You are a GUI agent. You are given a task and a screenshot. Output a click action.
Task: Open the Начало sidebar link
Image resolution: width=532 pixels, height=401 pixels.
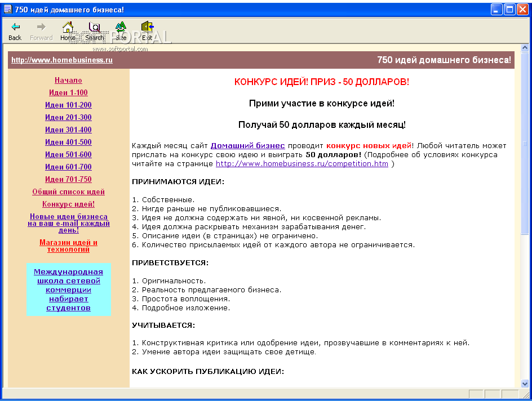(x=68, y=81)
